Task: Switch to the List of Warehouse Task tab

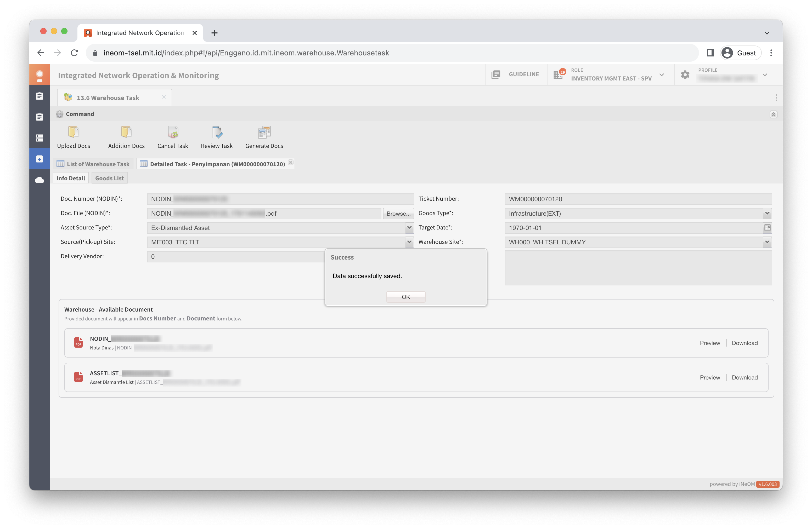Action: (93, 164)
